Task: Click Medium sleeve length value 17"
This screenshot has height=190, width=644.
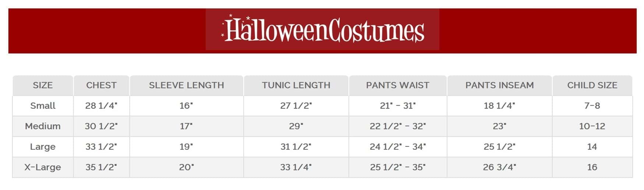Action: click(186, 126)
